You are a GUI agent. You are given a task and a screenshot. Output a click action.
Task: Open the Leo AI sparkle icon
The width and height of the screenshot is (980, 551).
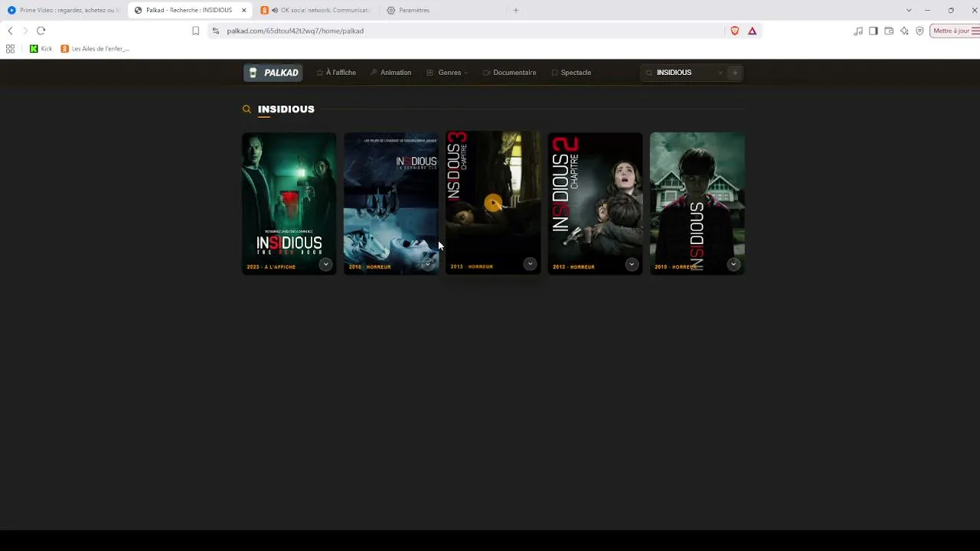coord(904,31)
